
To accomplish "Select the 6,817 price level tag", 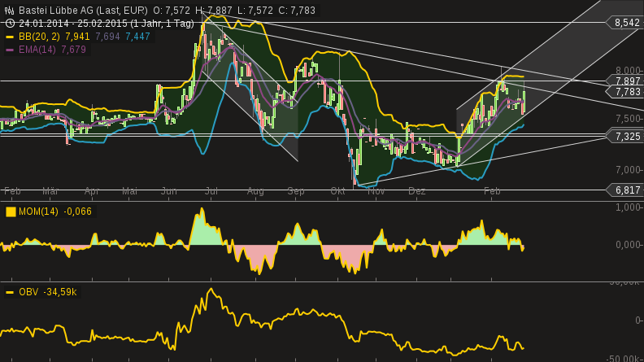I will pos(626,190).
